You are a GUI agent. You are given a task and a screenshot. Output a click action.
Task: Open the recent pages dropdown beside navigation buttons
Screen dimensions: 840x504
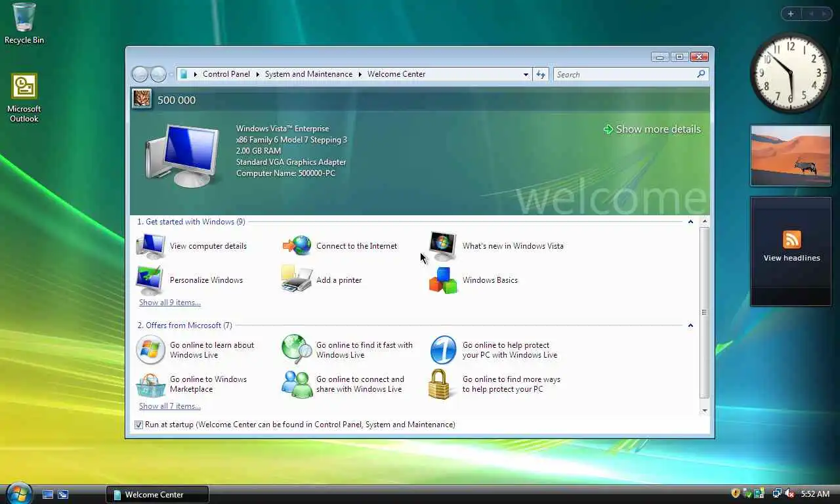(171, 74)
